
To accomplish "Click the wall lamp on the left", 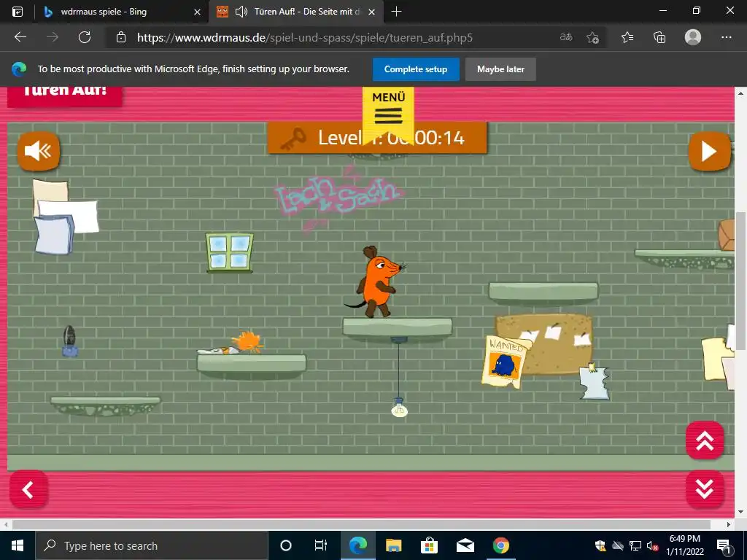I will coord(69,341).
